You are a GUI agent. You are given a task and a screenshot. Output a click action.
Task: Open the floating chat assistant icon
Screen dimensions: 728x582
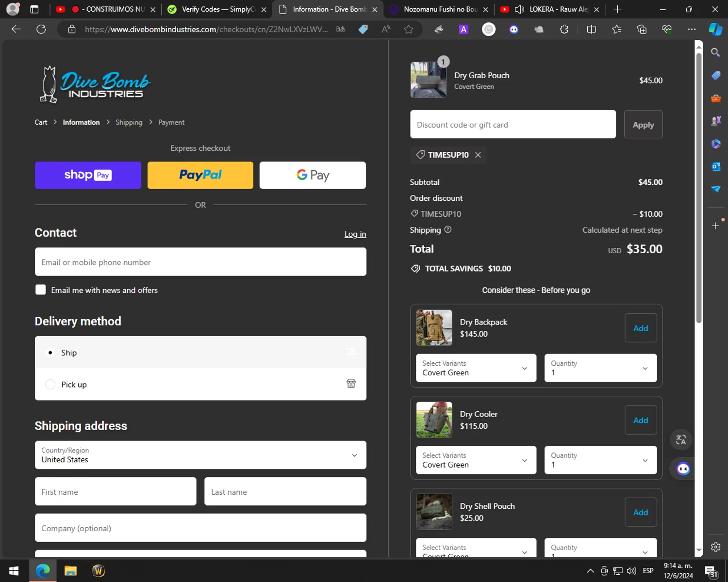click(x=683, y=469)
